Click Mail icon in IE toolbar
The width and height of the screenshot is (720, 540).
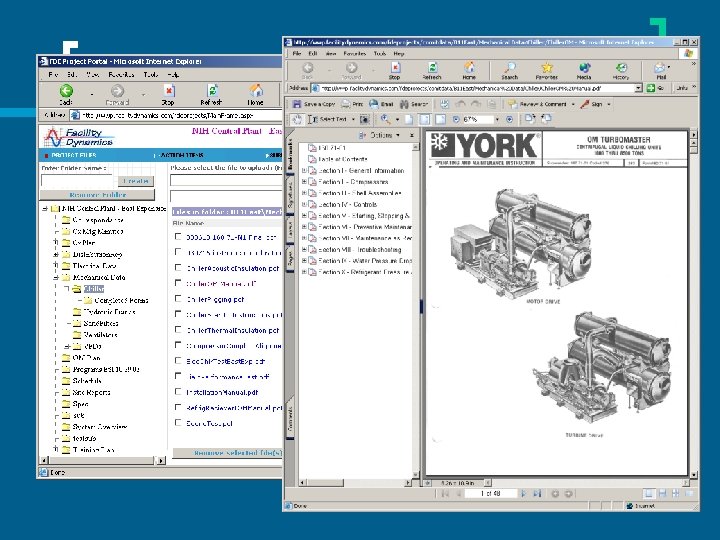click(x=660, y=71)
